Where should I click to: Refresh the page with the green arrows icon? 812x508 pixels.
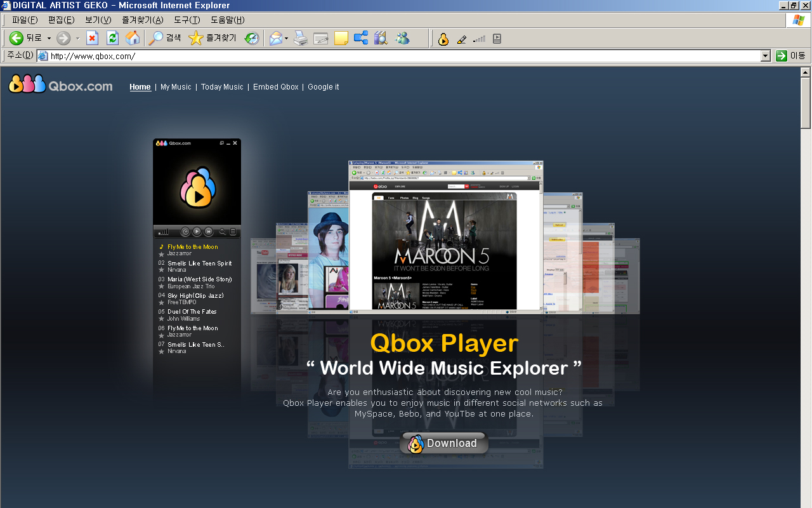point(112,38)
